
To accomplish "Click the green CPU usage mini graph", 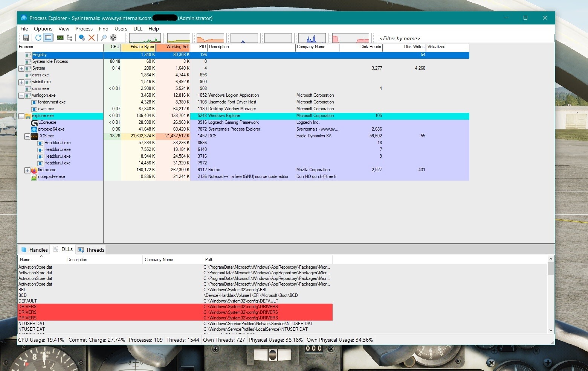I will click(145, 38).
